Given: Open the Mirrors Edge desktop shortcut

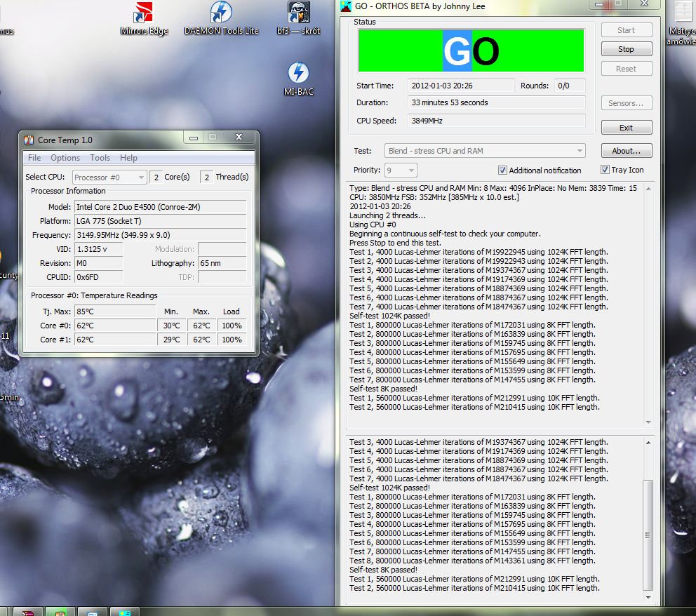Looking at the screenshot, I should pos(144,19).
